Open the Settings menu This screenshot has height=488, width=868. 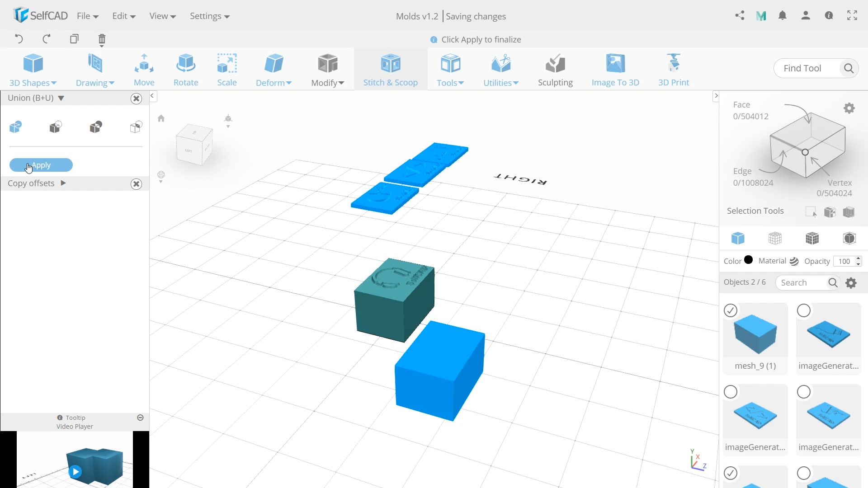(x=209, y=16)
